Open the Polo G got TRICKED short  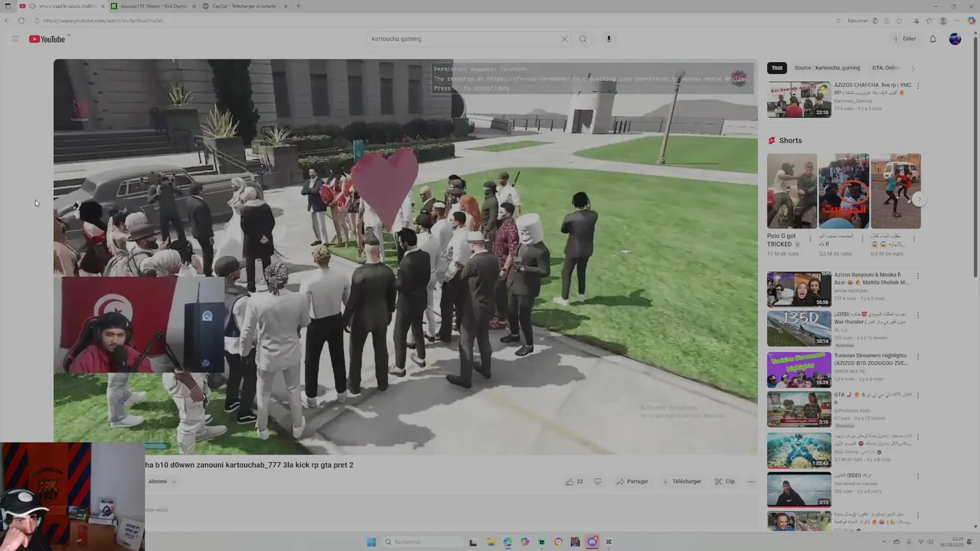pos(792,191)
